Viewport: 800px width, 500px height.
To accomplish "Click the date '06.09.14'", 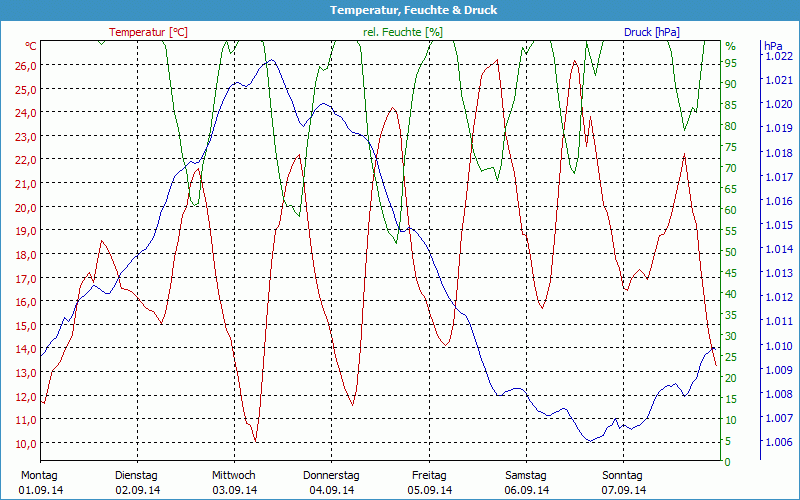I will click(x=527, y=490).
